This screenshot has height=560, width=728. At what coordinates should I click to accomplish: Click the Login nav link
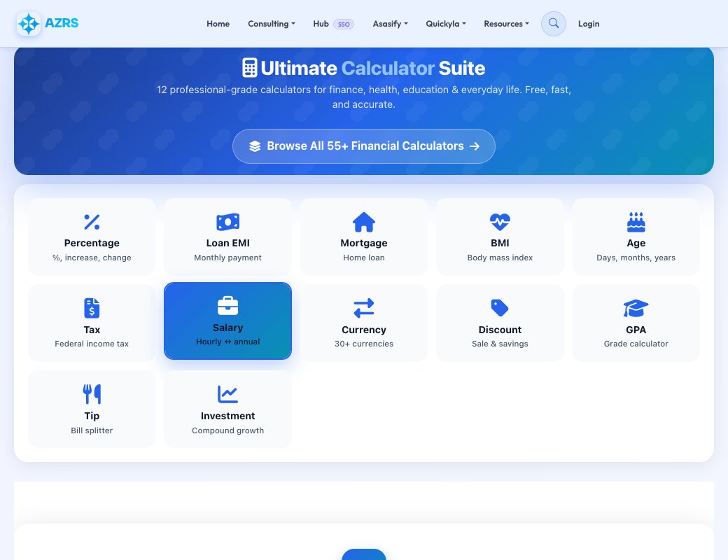tap(589, 24)
